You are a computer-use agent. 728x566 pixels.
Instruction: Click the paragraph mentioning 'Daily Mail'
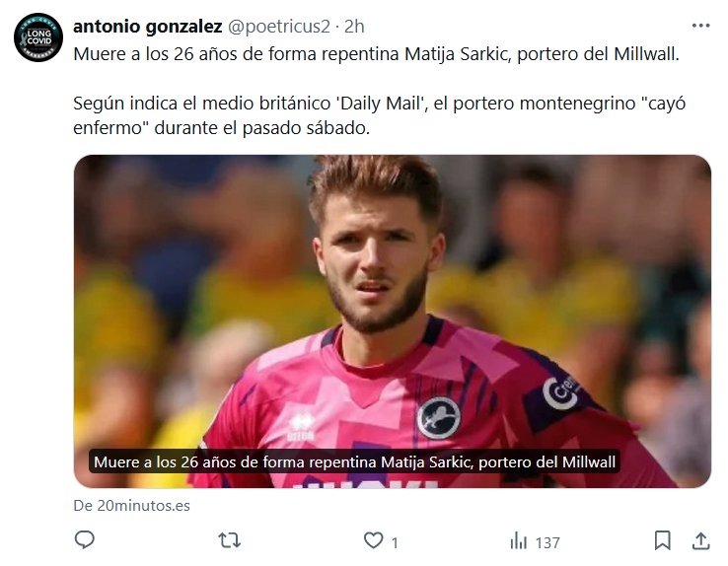[377, 115]
